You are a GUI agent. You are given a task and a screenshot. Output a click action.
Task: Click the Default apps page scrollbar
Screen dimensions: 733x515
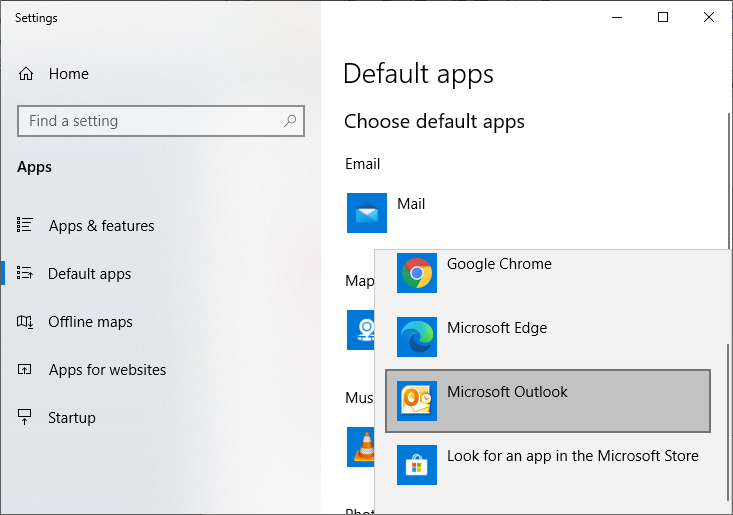click(730, 181)
